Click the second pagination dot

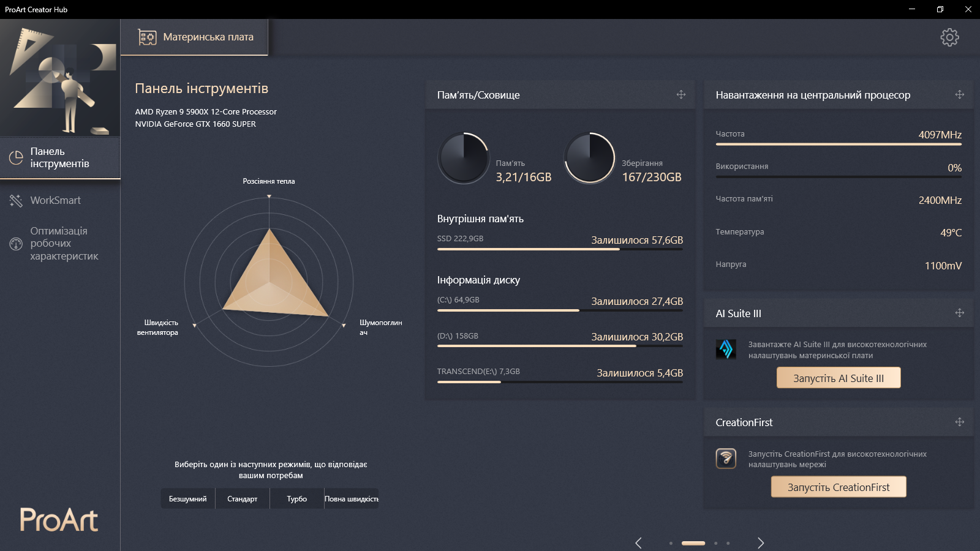click(692, 543)
